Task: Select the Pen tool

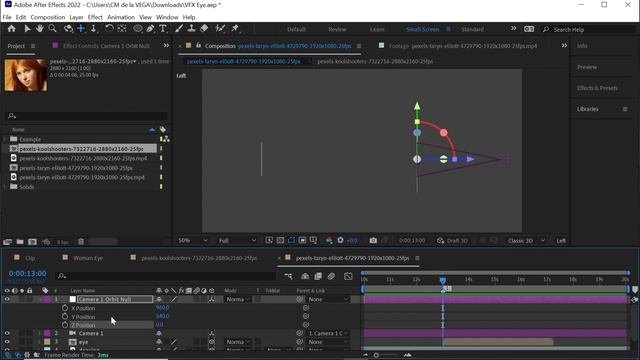Action: [150, 29]
